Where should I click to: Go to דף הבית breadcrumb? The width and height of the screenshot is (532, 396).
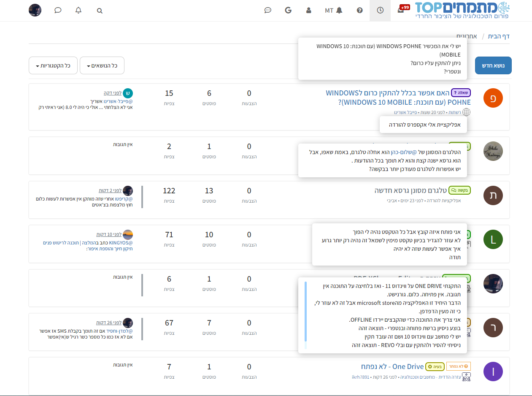click(499, 36)
